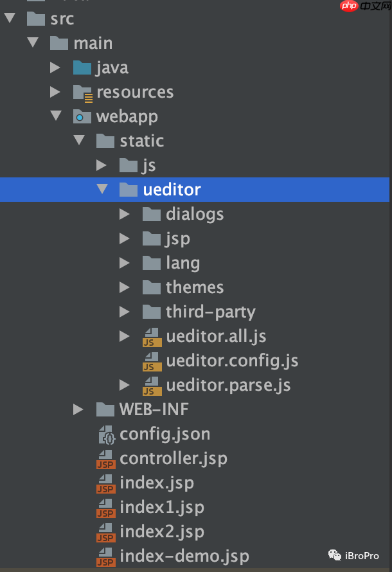Click the index-demo.jsp JSP file icon
Screen dimensions: 392x572
[106, 557]
